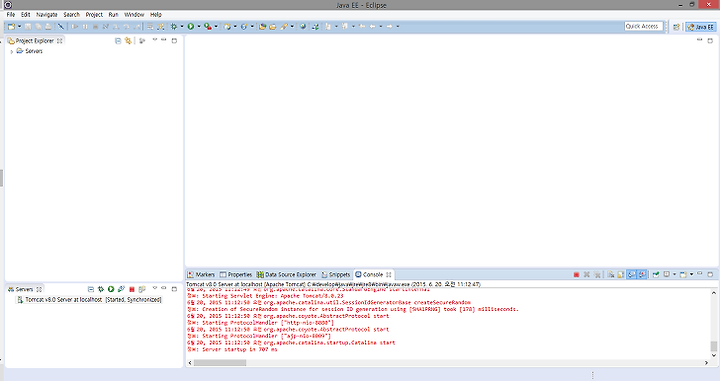Switch to the Snippets tab
Image resolution: width=720 pixels, height=381 pixels.
point(336,275)
